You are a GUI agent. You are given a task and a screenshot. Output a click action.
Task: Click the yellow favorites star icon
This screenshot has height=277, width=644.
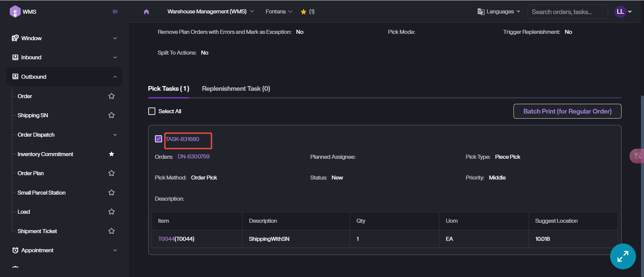(x=304, y=12)
